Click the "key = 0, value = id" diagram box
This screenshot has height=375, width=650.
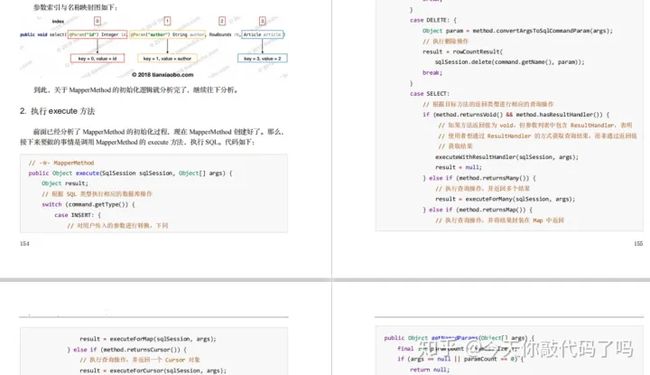pyautogui.click(x=97, y=58)
